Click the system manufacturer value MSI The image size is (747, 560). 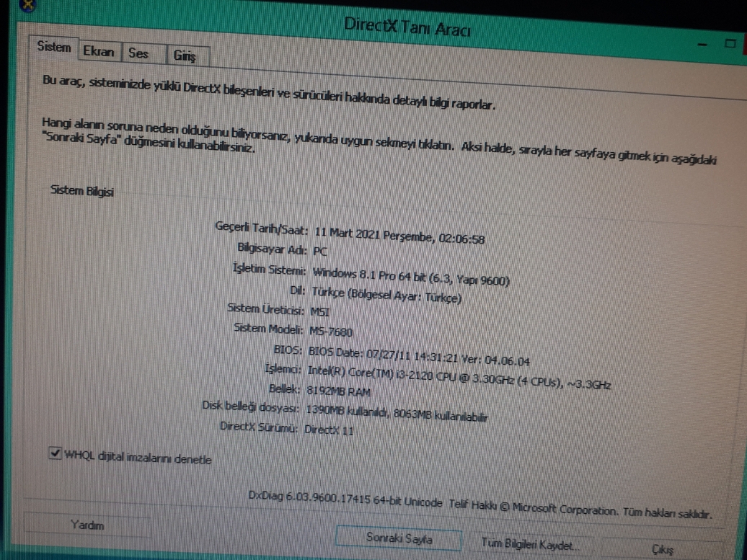319,312
